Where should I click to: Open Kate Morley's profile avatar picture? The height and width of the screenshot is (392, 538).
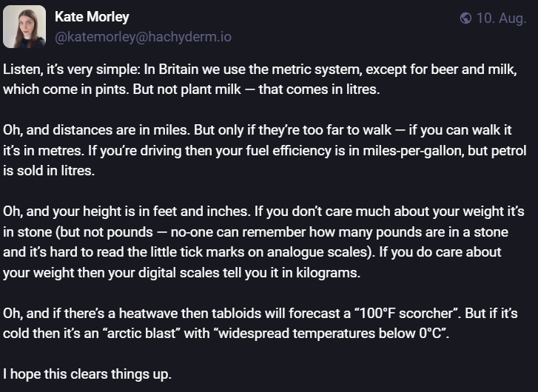[24, 27]
